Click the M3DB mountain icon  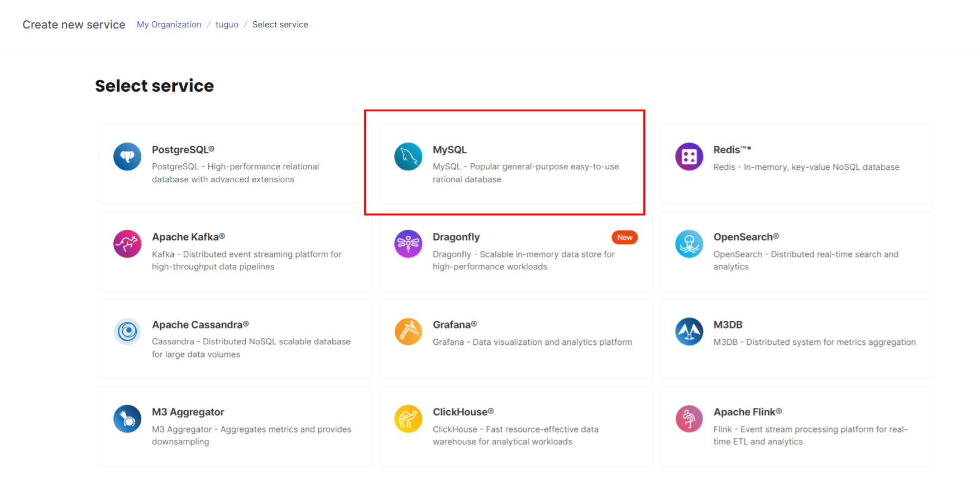tap(689, 331)
